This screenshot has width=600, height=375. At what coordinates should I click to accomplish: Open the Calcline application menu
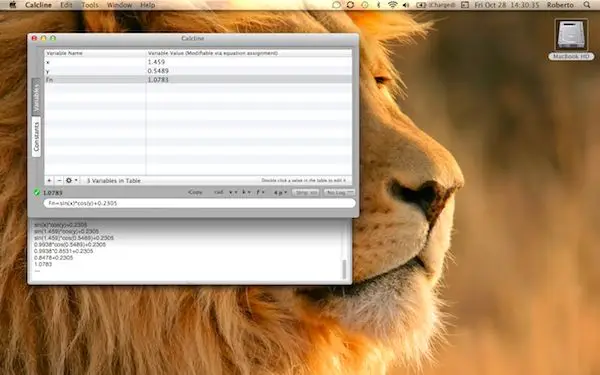(x=38, y=5)
